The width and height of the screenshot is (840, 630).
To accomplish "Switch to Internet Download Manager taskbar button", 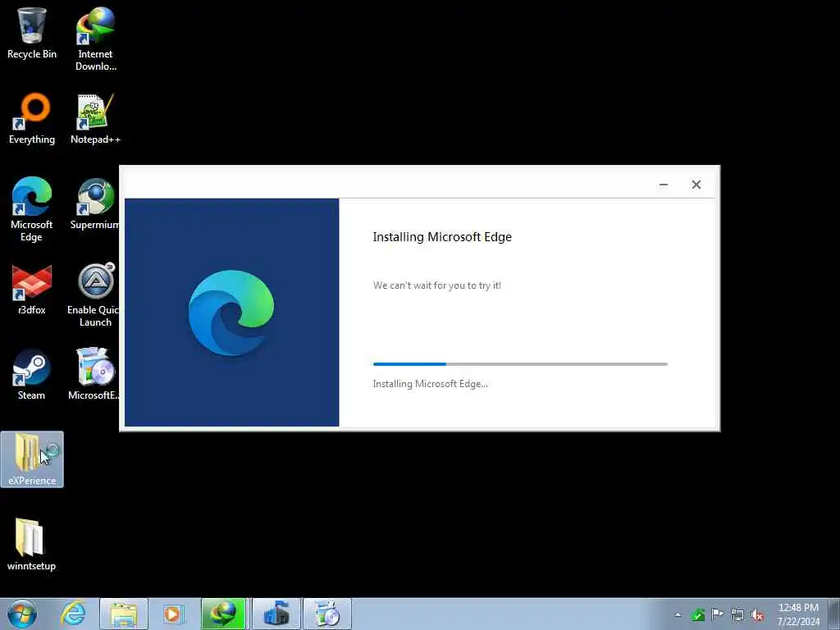I will 223,614.
